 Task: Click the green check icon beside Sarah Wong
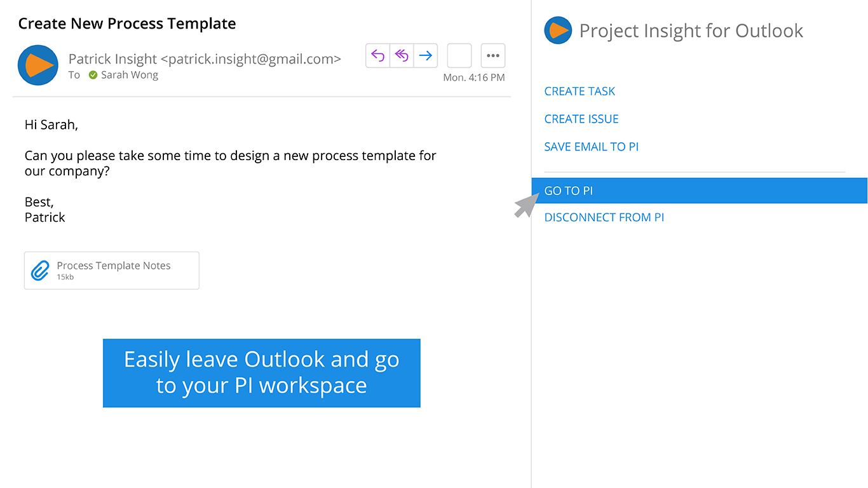pyautogui.click(x=93, y=75)
